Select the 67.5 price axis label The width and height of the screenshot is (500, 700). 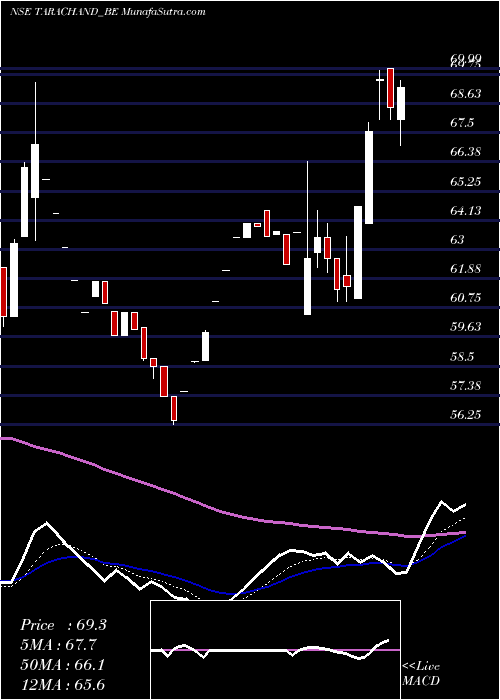[462, 123]
